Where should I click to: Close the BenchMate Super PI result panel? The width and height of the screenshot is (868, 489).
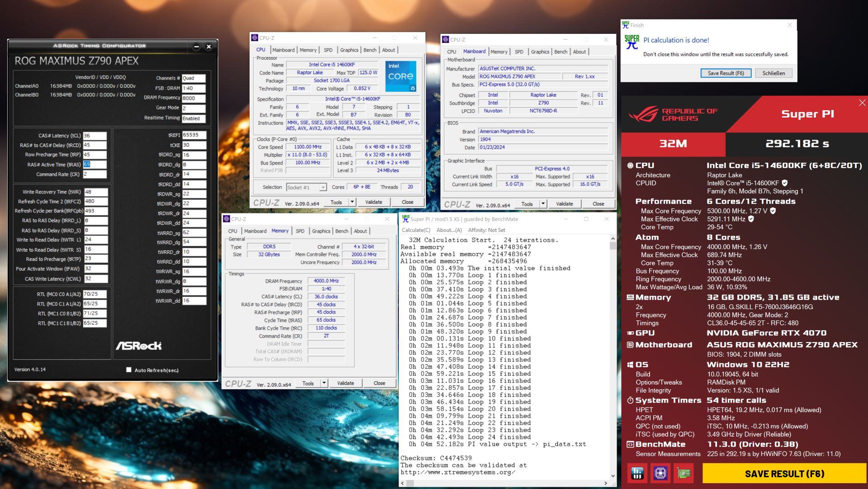pyautogui.click(x=862, y=103)
